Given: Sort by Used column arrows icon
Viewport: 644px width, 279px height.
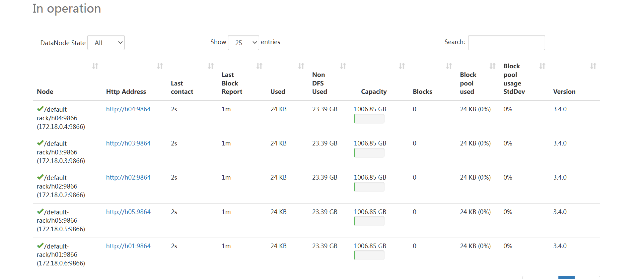Looking at the screenshot, I should (x=301, y=66).
